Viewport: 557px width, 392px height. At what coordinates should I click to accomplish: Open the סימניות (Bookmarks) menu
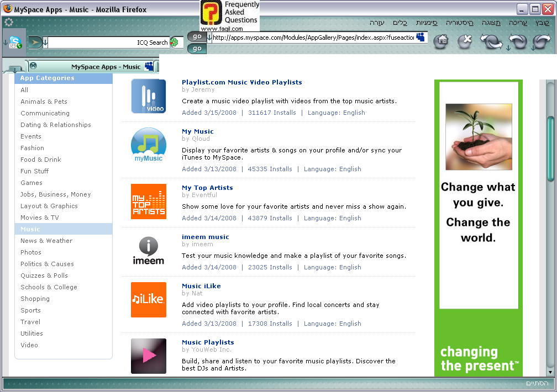(427, 23)
